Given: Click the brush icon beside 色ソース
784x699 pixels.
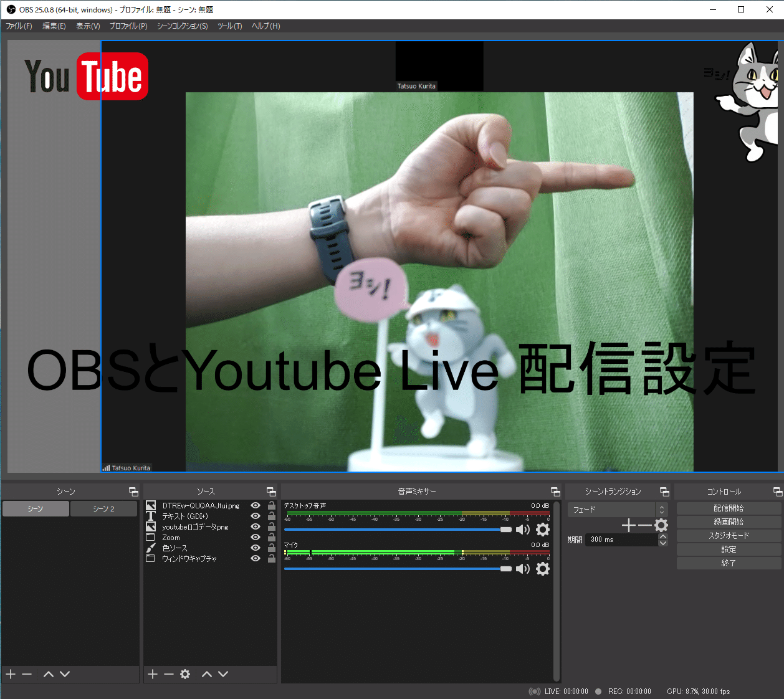Looking at the screenshot, I should click(151, 548).
